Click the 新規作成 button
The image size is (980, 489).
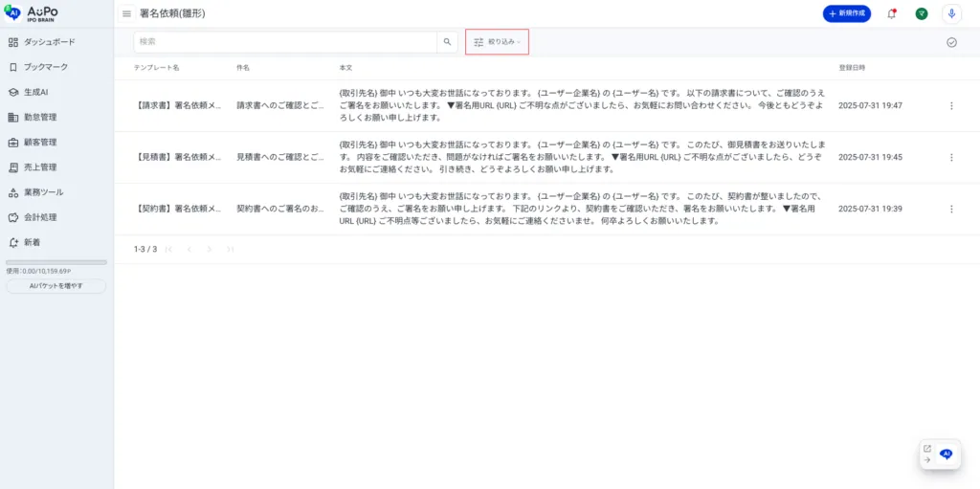[847, 13]
